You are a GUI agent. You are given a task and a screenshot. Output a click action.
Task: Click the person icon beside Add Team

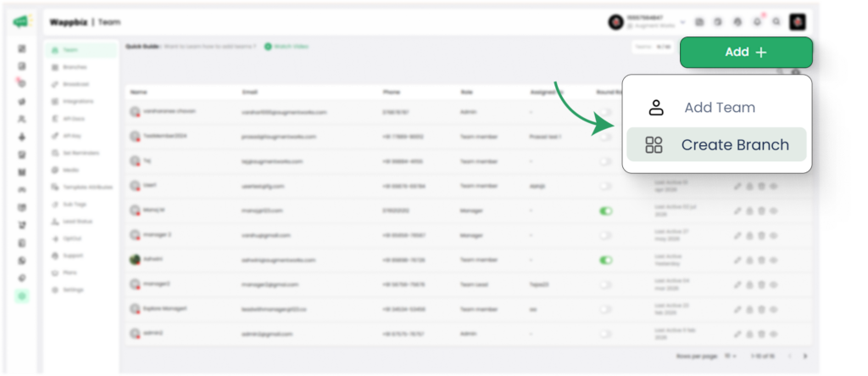point(656,108)
